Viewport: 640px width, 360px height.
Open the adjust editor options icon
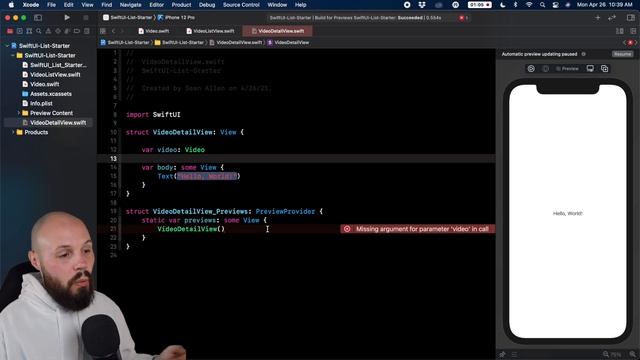[x=620, y=31]
